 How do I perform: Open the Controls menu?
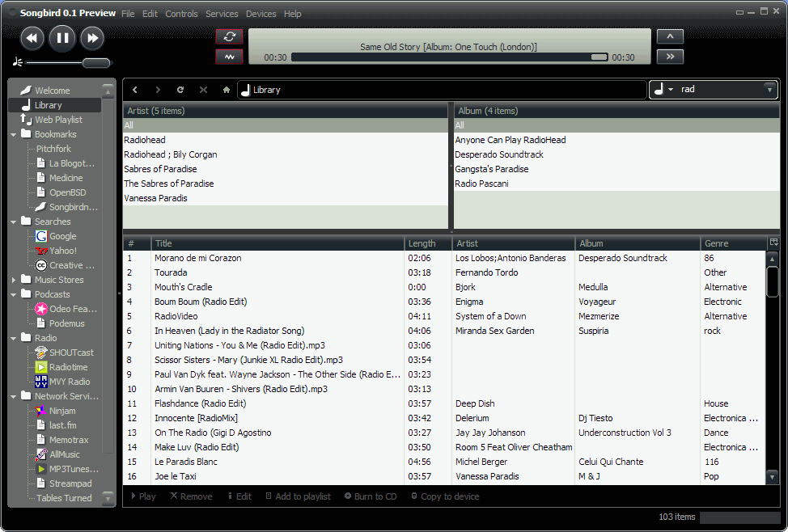click(x=181, y=13)
